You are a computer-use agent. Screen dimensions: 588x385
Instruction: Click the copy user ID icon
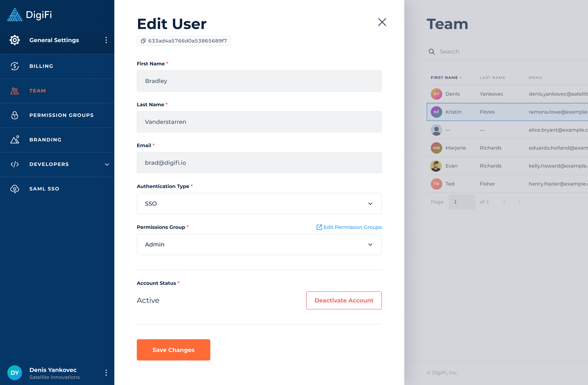pos(143,41)
